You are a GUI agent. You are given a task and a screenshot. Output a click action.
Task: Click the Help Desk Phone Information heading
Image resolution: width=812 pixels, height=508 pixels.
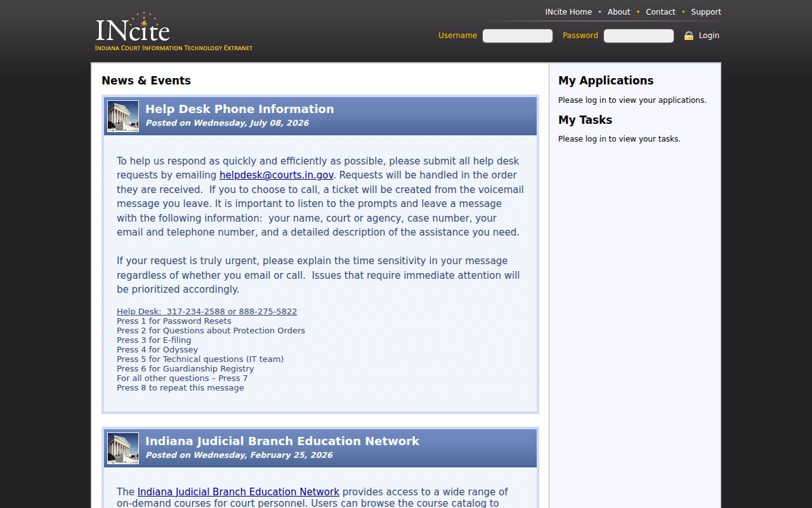pyautogui.click(x=240, y=109)
